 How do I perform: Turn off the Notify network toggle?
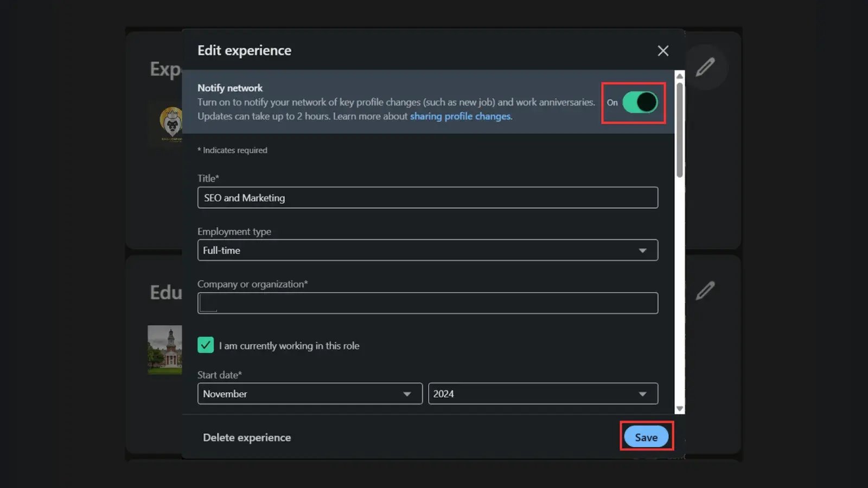tap(640, 102)
